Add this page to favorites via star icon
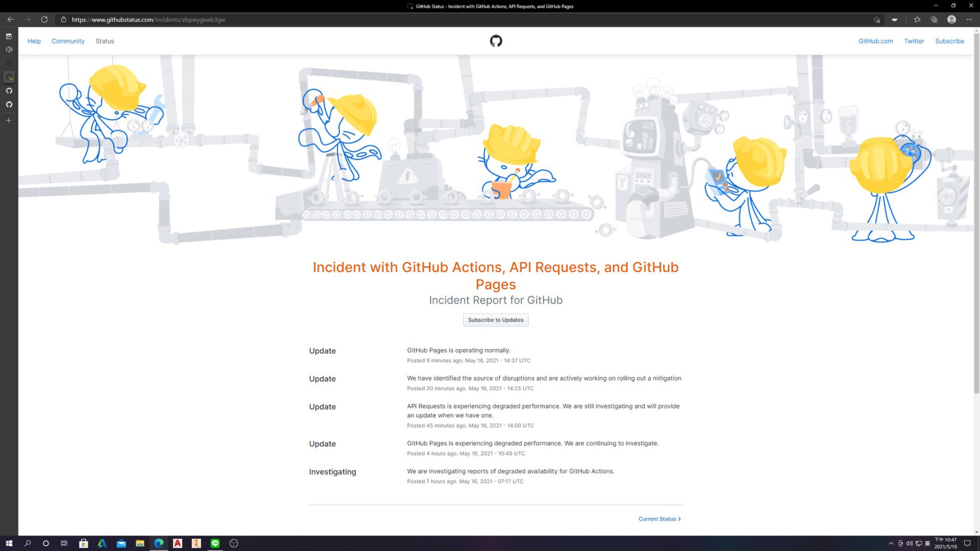 click(x=877, y=20)
